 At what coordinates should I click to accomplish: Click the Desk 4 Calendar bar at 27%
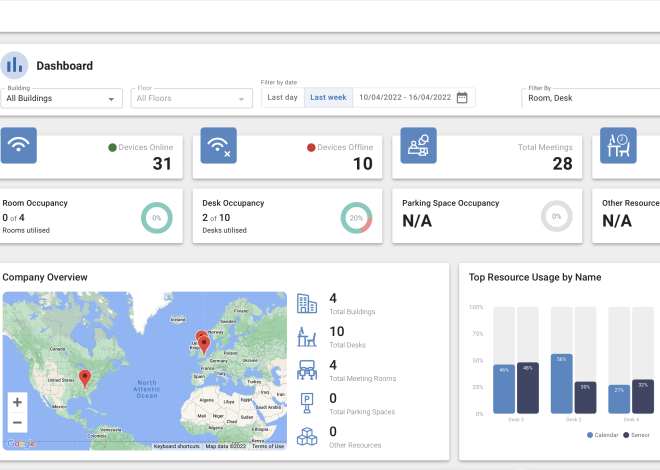coord(619,399)
